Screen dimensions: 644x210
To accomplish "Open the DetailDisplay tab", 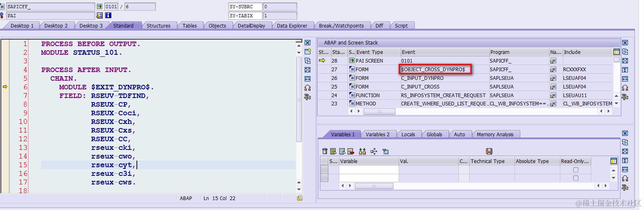I will point(251,26).
